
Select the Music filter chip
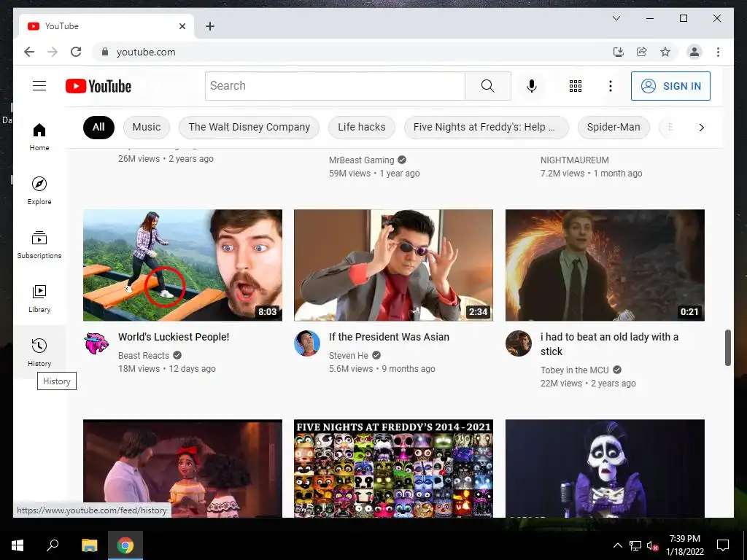click(146, 127)
